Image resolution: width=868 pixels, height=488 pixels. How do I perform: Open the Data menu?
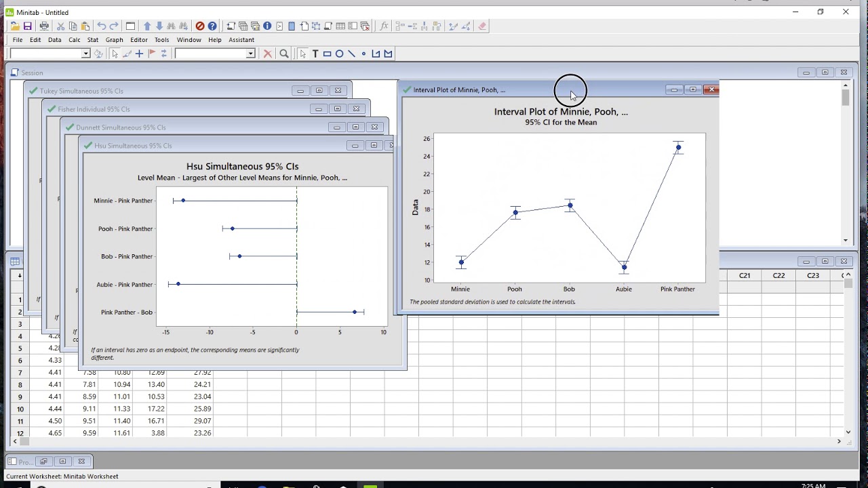(55, 40)
